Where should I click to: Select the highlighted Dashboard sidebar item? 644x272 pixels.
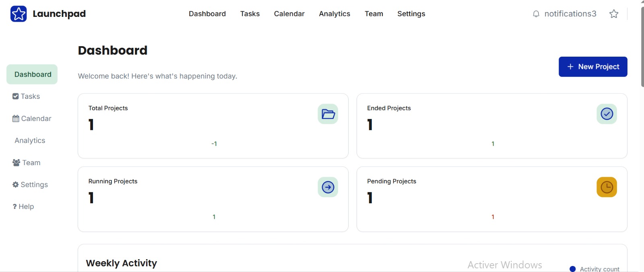(x=32, y=74)
